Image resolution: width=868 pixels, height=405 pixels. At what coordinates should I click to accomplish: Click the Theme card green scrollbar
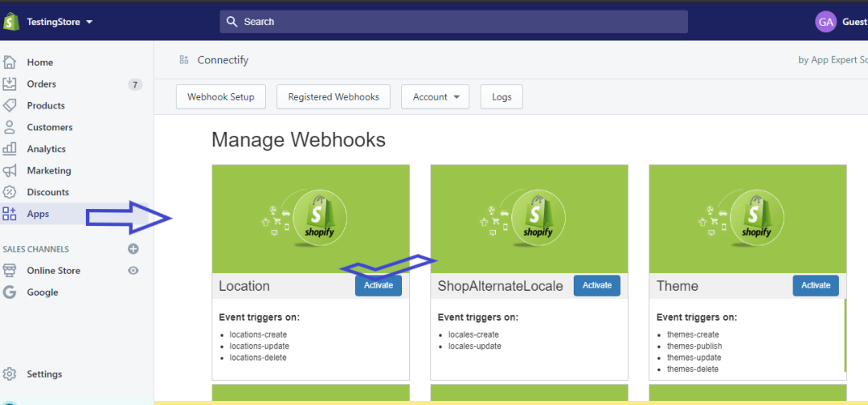click(x=845, y=335)
